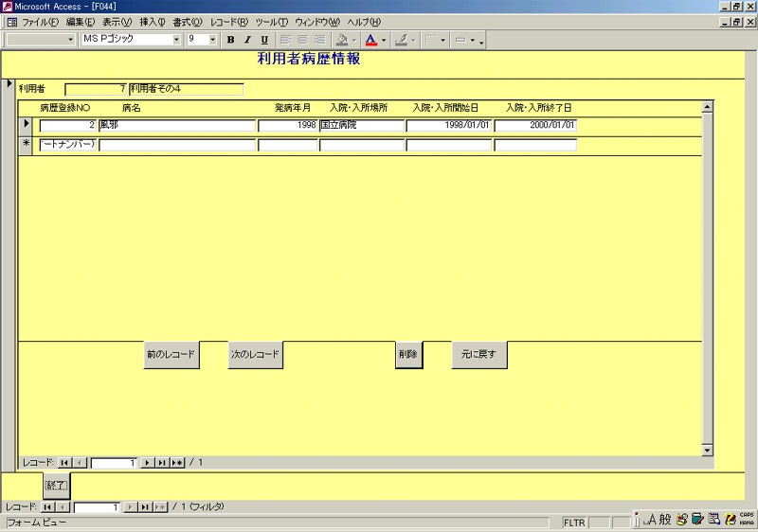Screen dimensions: 758x532
Task: Click IME conversion mode 般 icon
Action: (665, 520)
